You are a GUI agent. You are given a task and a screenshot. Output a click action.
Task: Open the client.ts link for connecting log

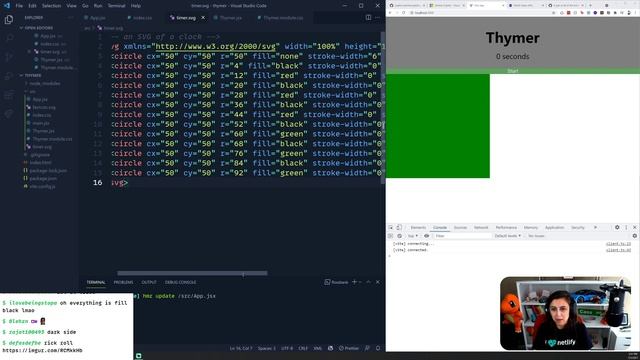click(618, 244)
